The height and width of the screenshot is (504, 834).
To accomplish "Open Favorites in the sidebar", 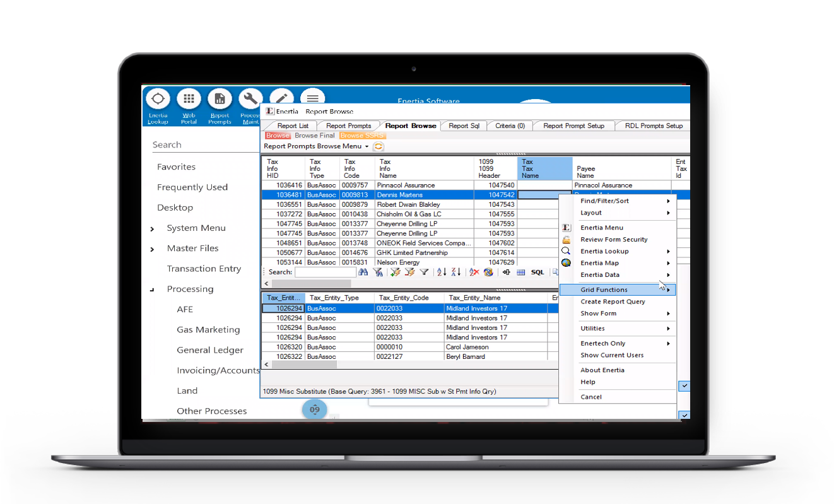I will [176, 167].
